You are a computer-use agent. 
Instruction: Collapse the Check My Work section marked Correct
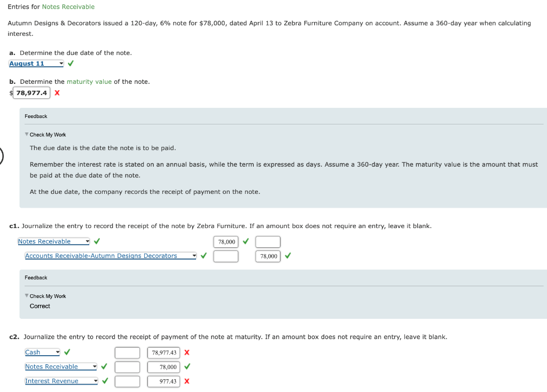point(25,296)
